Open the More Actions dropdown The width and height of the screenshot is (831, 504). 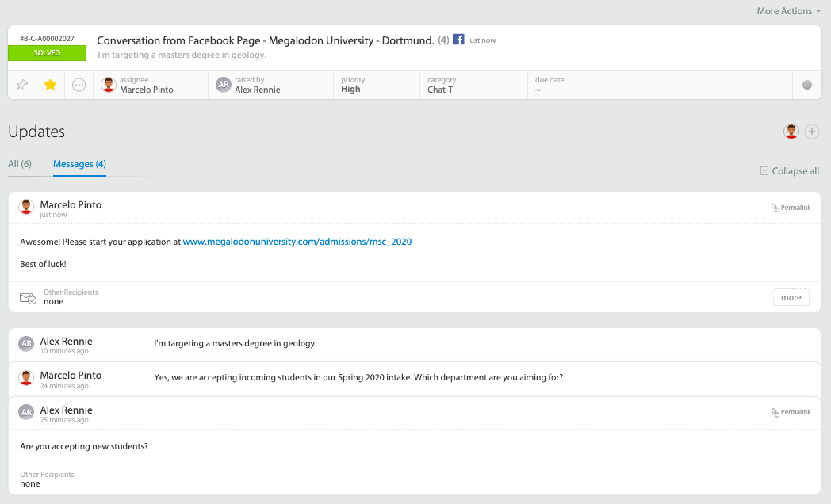[x=789, y=10]
